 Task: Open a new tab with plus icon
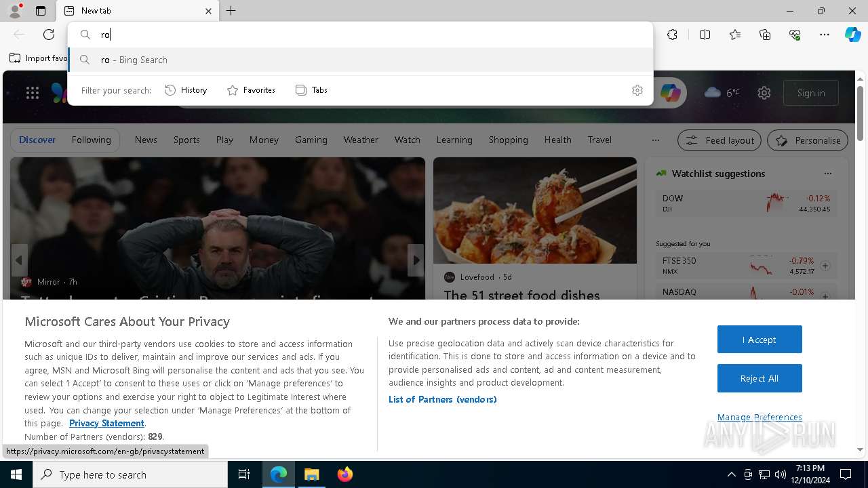(231, 11)
